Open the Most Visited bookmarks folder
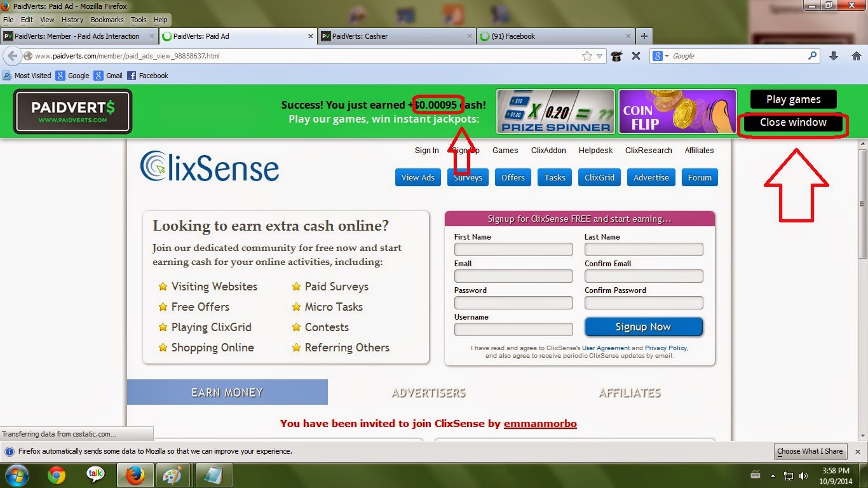Screen dimensions: 868x488 (27, 76)
